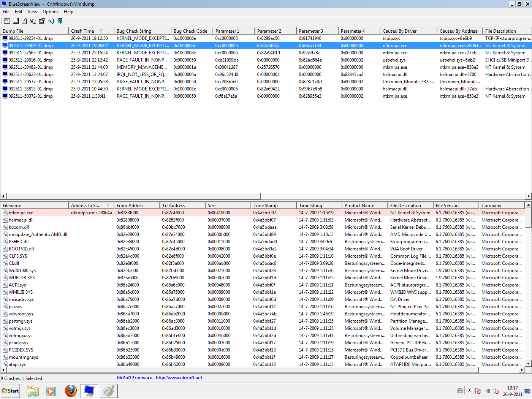The height and width of the screenshot is (399, 532).
Task: Click dump icon of 092611-29234-01.dmp
Action: click(5, 38)
